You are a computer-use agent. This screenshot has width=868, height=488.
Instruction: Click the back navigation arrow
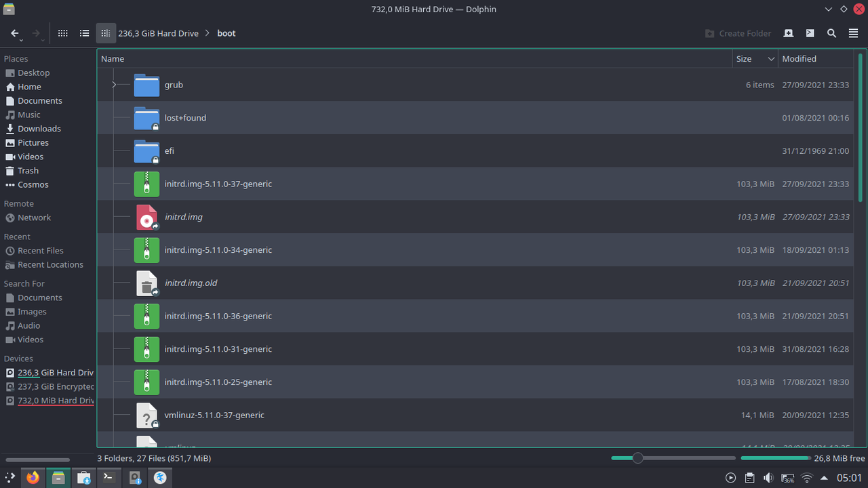14,33
